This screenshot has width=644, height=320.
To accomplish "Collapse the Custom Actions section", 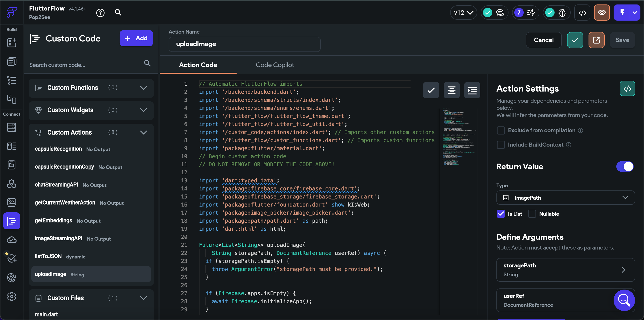I will tap(144, 132).
